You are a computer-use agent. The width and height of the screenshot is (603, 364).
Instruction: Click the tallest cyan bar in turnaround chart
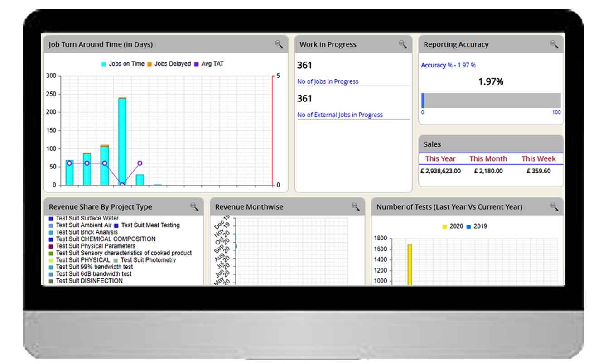(122, 142)
